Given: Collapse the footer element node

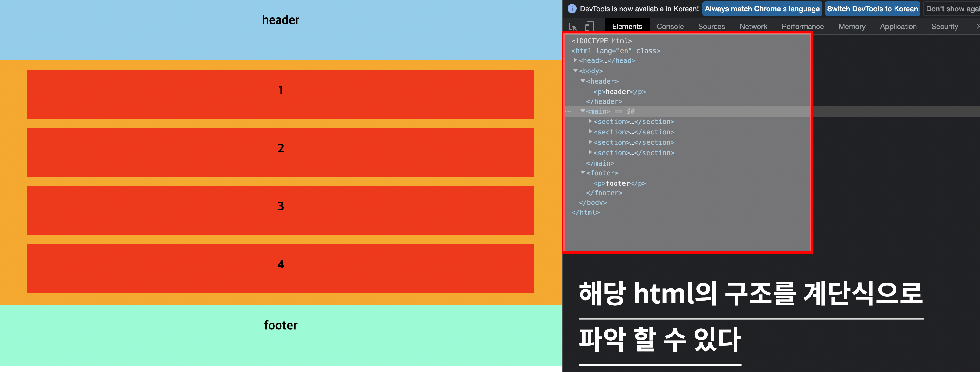Looking at the screenshot, I should pyautogui.click(x=583, y=173).
